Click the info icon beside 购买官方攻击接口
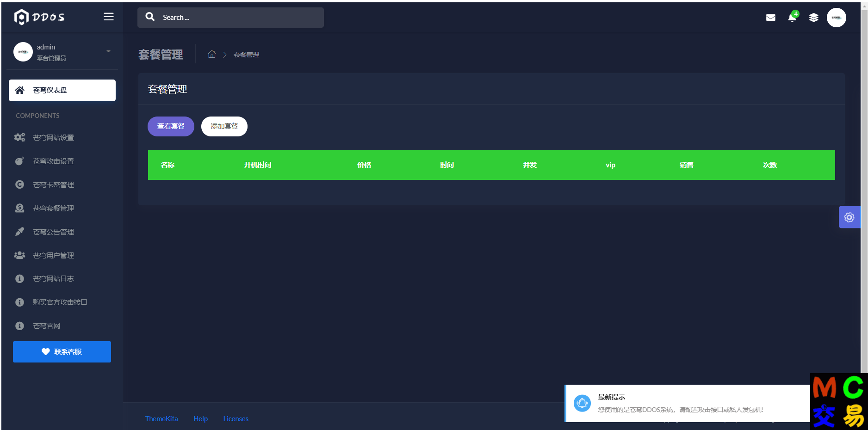This screenshot has width=868, height=430. (19, 302)
